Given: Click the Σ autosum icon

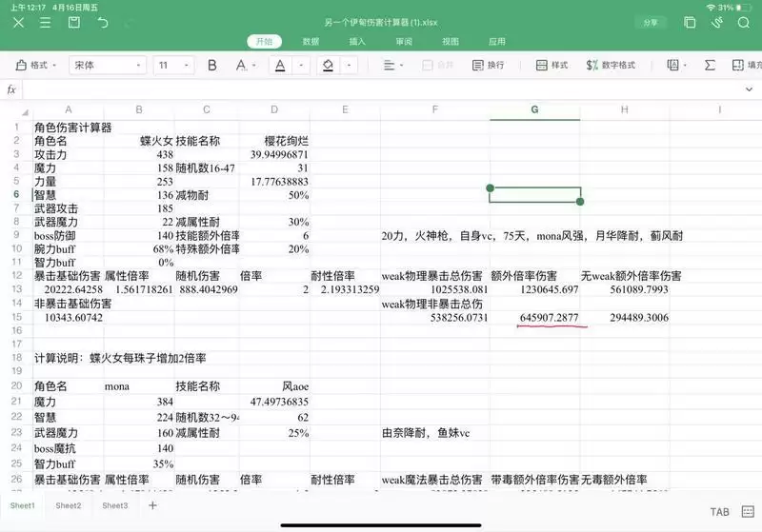Looking at the screenshot, I should tap(710, 65).
